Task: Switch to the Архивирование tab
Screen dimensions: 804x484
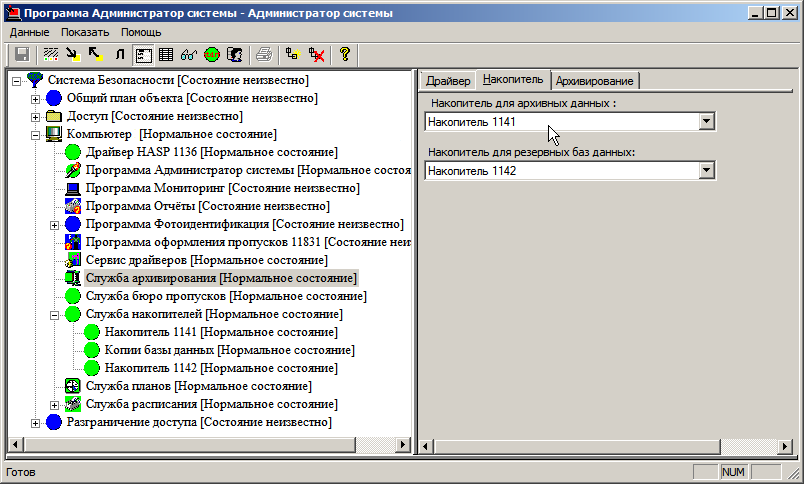Action: pyautogui.click(x=594, y=80)
